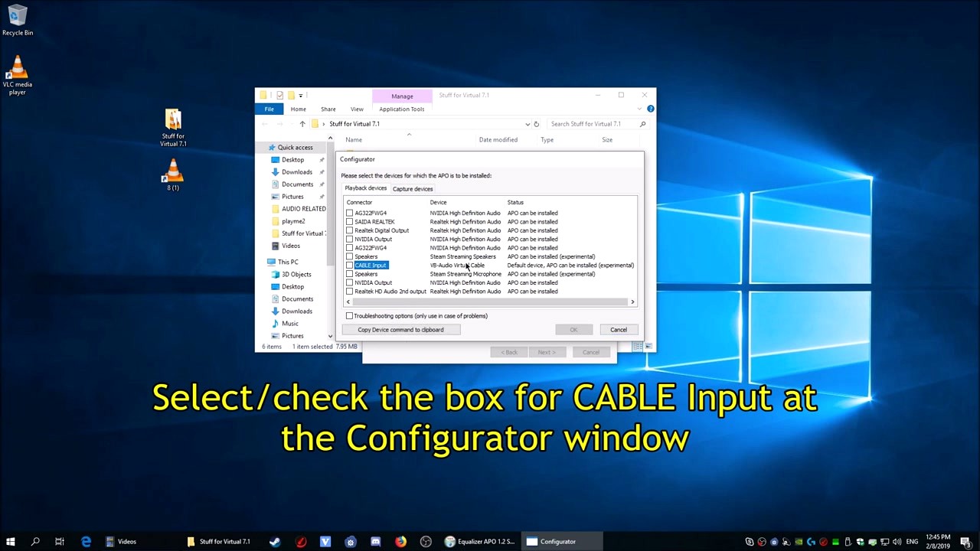Open Equalizer APO 1.2 Setup from taskbar
Screen dimensions: 980x551
[481, 541]
